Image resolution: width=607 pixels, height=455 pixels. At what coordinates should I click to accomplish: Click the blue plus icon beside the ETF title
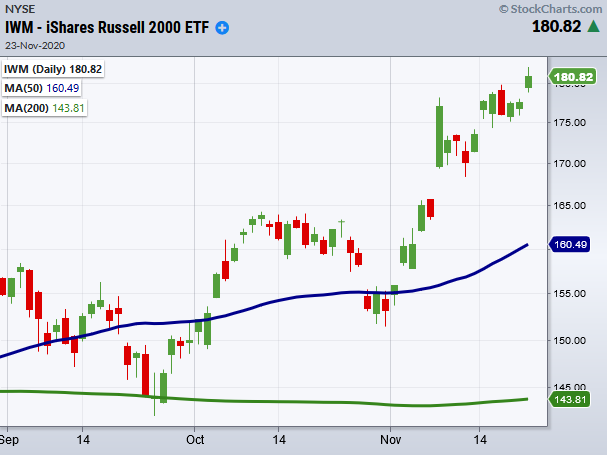(222, 27)
